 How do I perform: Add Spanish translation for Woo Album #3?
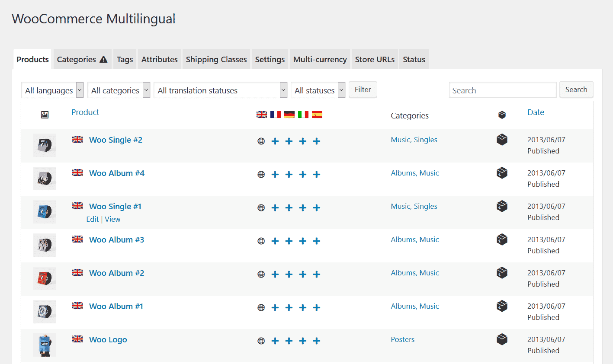tap(317, 241)
